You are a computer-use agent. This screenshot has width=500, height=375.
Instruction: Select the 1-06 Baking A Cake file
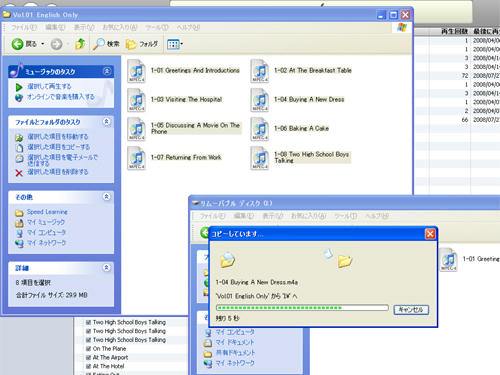[x=290, y=129]
